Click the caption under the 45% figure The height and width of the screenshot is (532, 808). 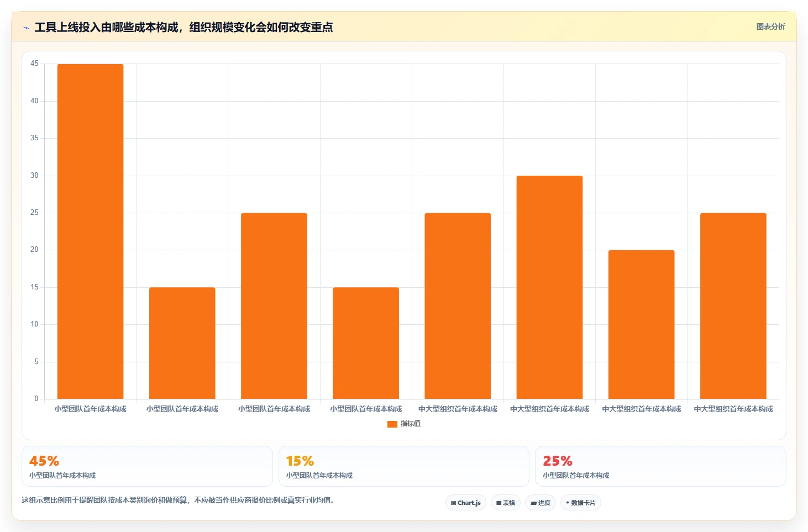click(x=62, y=476)
